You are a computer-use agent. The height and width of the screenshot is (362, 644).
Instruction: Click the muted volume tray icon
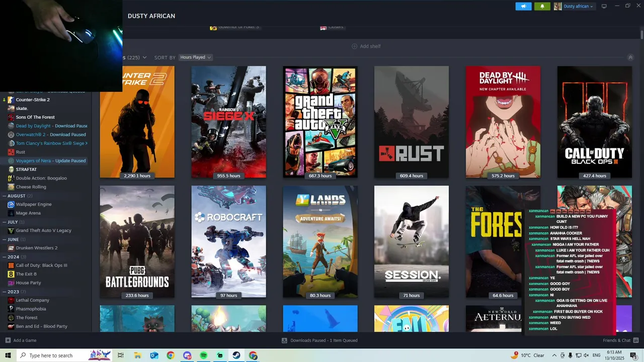(586, 355)
